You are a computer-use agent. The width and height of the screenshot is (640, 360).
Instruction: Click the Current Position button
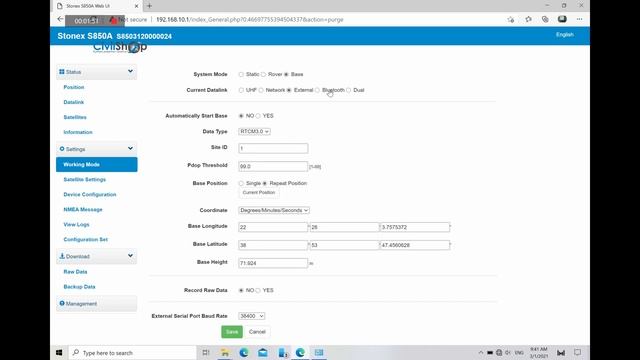point(259,193)
